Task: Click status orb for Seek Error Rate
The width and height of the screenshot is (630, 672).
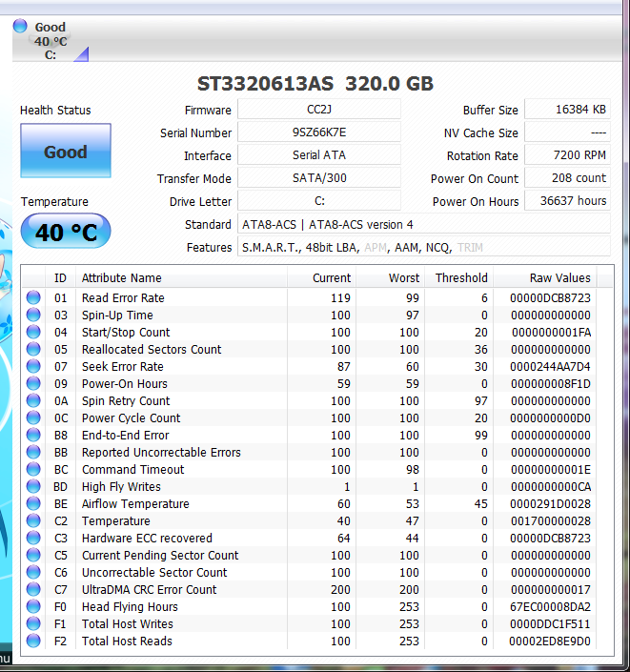Action: pyautogui.click(x=33, y=366)
